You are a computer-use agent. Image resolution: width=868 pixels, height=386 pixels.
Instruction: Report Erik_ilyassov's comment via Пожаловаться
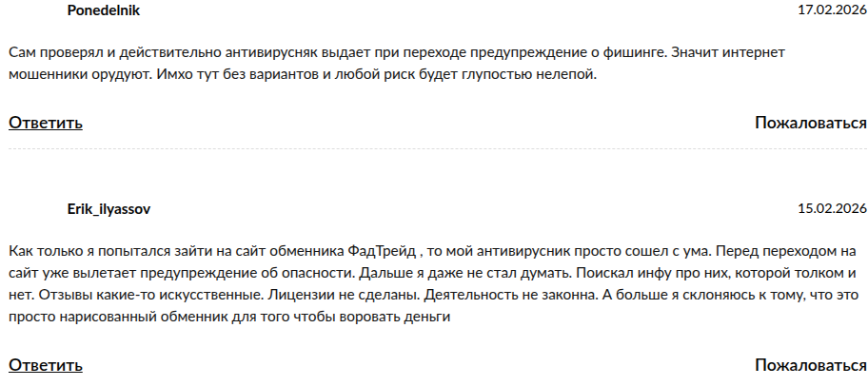[810, 365]
